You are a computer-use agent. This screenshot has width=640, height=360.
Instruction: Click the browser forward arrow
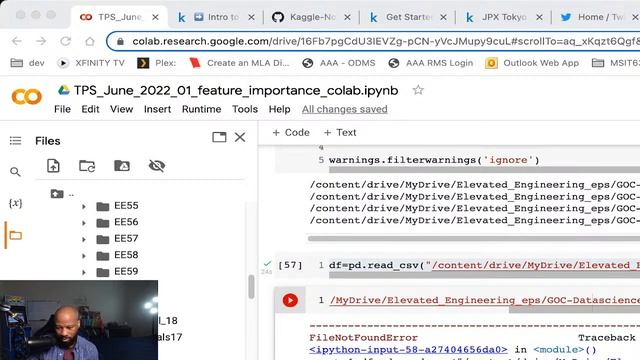41,41
